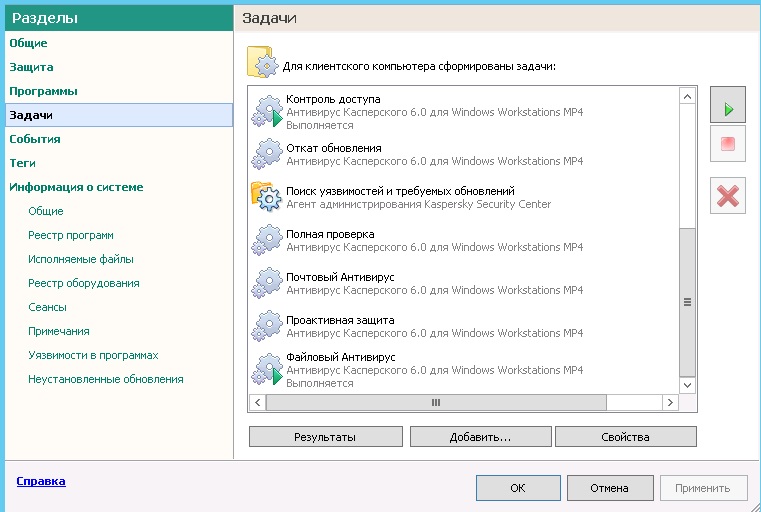Viewport: 761px width, 512px height.
Task: Click the green Start task play button
Action: click(728, 105)
